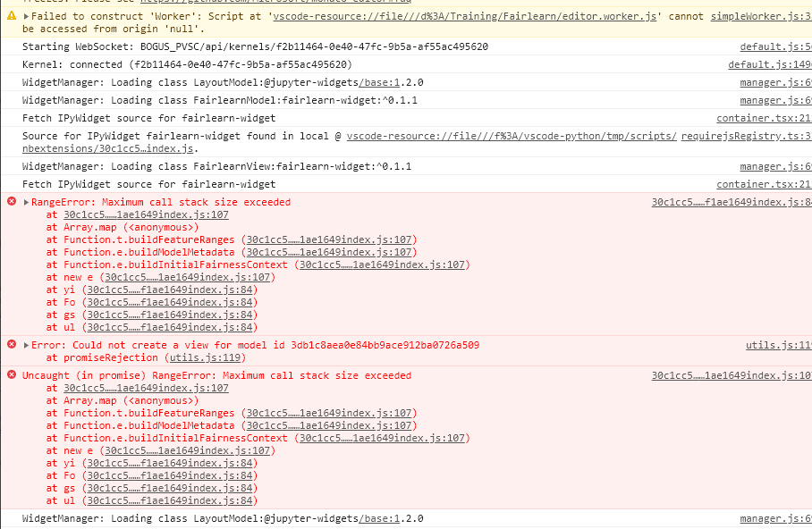Open 'at yi' index.js:84 link in first RangeError

pos(170,290)
